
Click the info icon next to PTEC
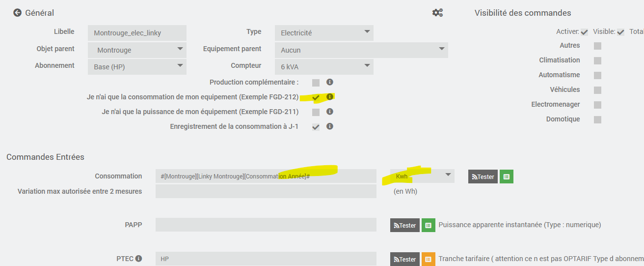pos(139,259)
